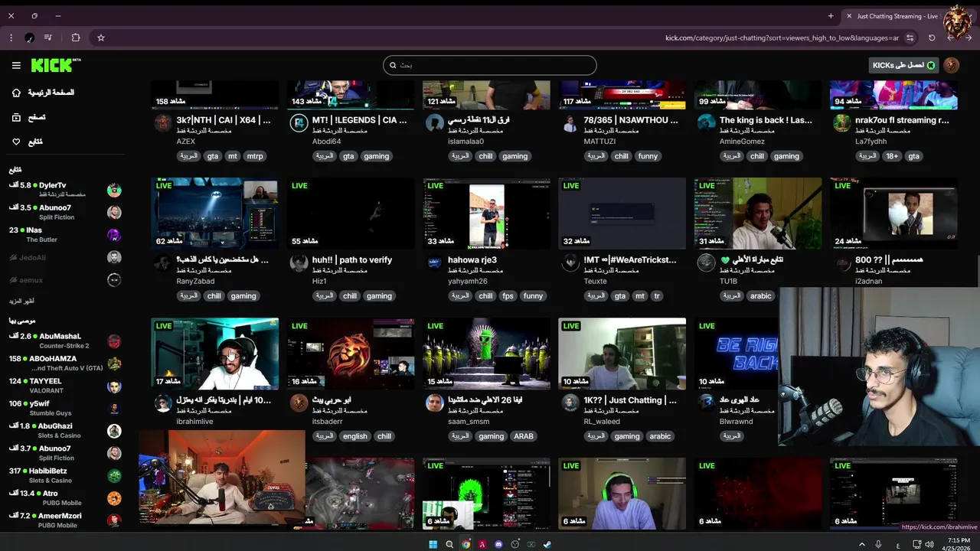Open offline JedoAli channel

pyautogui.click(x=65, y=258)
